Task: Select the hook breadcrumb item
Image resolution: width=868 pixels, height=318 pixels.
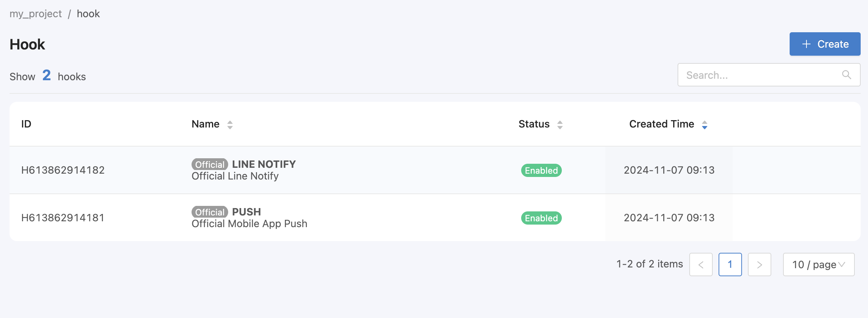Action: 88,14
